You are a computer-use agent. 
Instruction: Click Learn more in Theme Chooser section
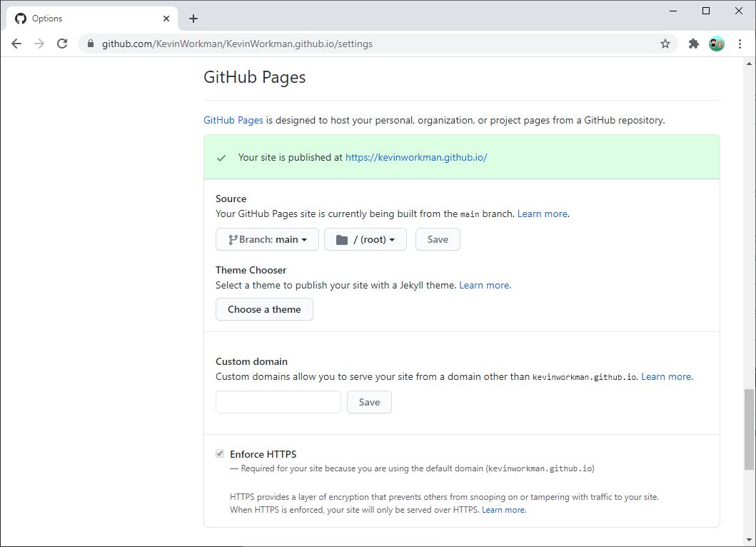(484, 285)
